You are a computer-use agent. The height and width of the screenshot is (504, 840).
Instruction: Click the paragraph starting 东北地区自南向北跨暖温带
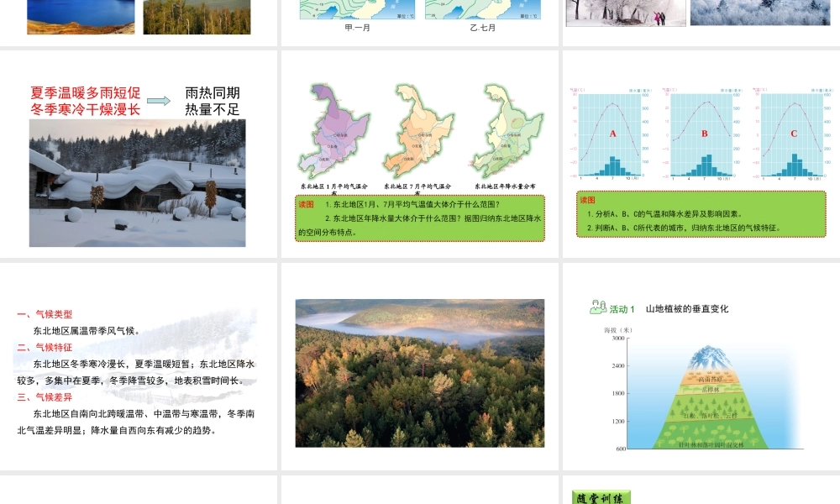click(135, 422)
